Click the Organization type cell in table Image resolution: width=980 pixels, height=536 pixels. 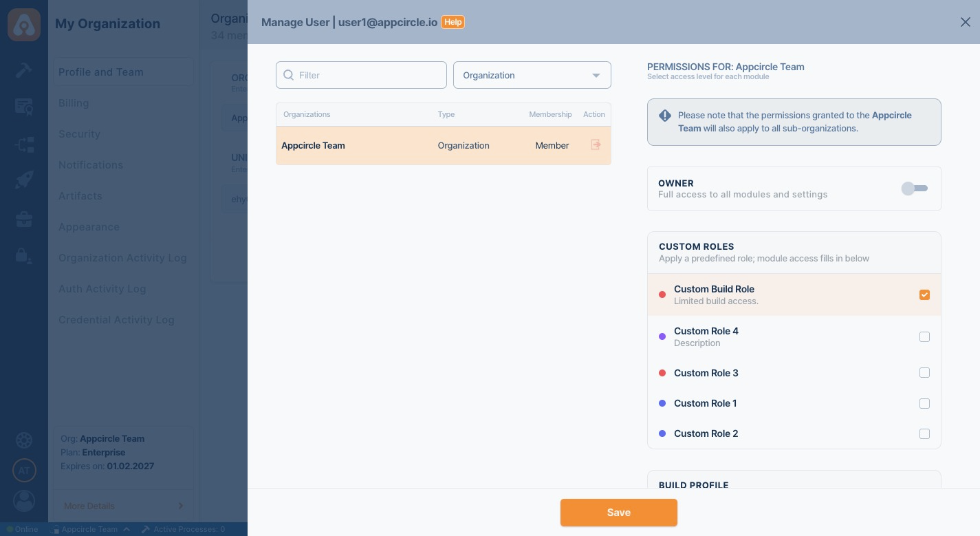(464, 145)
